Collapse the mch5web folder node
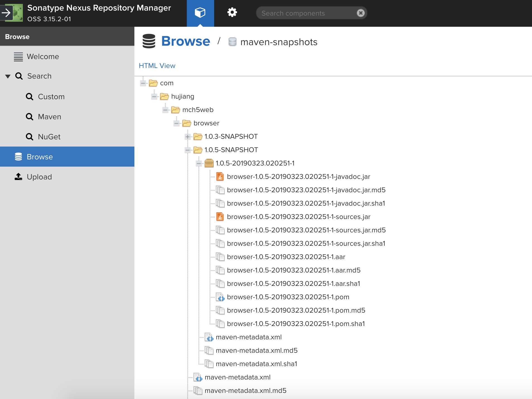Screen dimensions: 532x399 pos(165,110)
